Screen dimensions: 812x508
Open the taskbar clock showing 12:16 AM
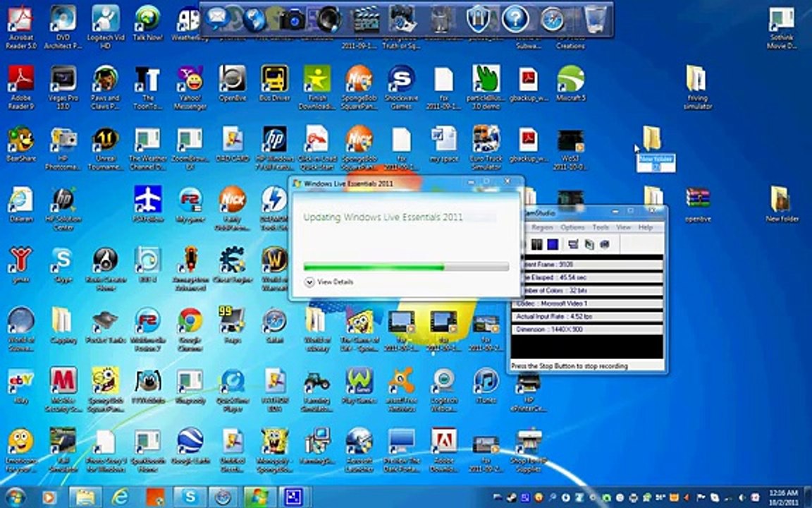coord(783,497)
